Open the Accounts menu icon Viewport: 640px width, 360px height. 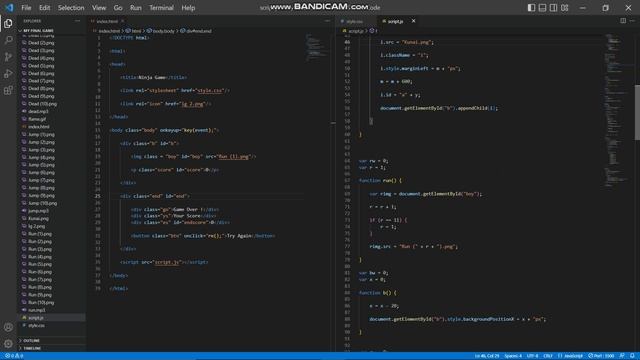(x=8, y=327)
